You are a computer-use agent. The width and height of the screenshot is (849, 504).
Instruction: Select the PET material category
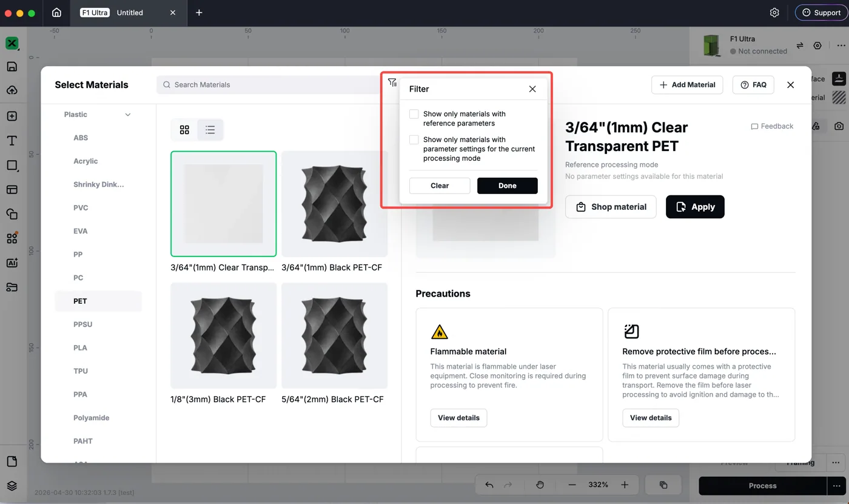98,301
